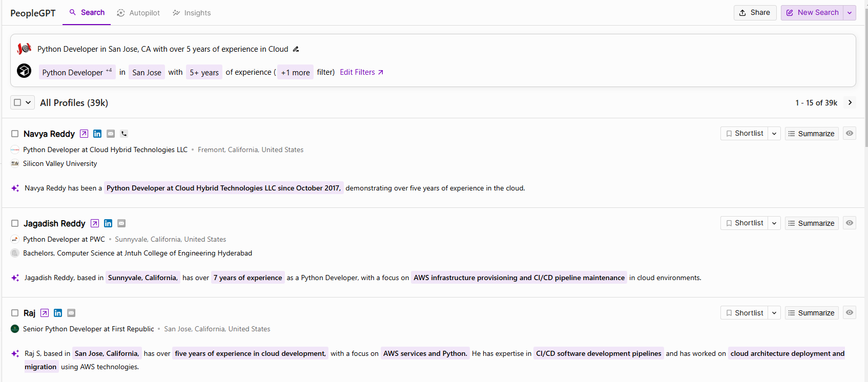Open Jagadish Reddy's profile external link icon
This screenshot has width=868, height=382.
point(95,223)
